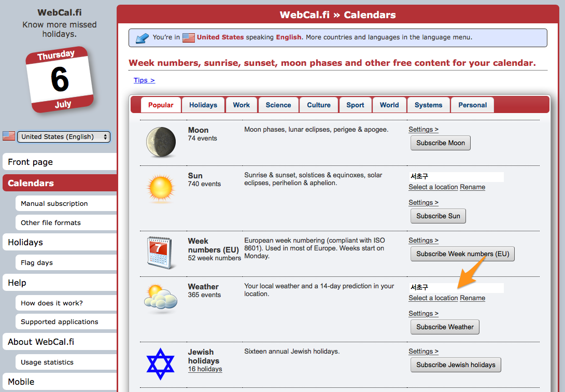The image size is (565, 392).
Task: Open Settings for Jewish holidays
Action: (x=423, y=351)
